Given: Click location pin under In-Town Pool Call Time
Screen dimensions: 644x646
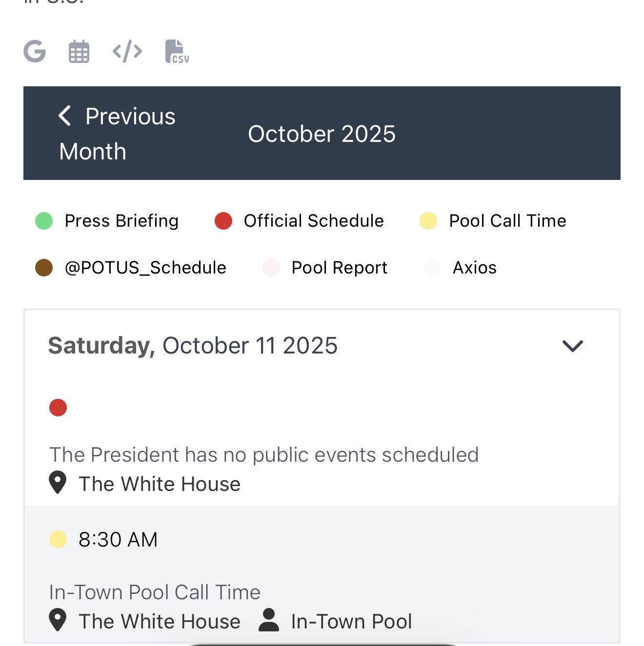Looking at the screenshot, I should [x=58, y=620].
